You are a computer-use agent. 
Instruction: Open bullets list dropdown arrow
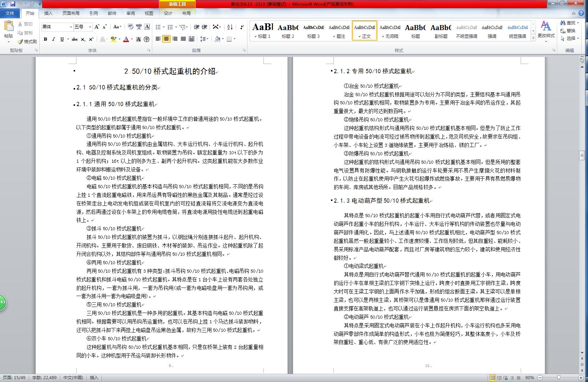coord(163,27)
